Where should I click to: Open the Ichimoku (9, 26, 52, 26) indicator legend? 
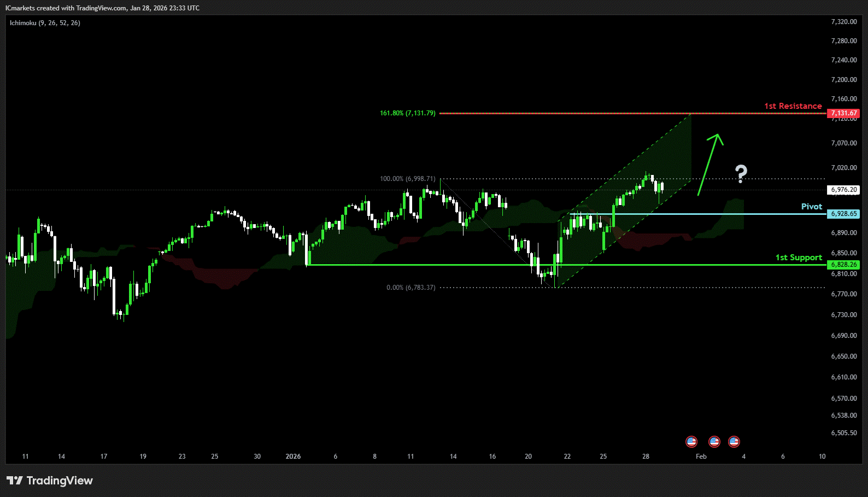click(x=45, y=23)
